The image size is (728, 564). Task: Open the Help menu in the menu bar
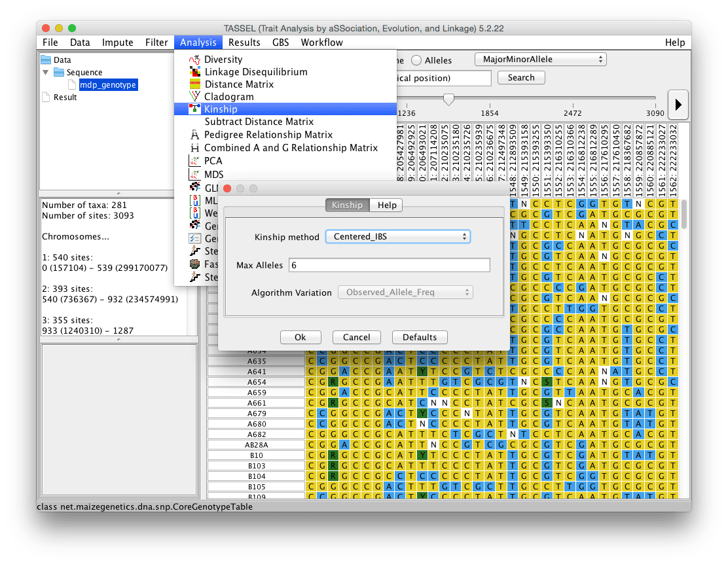[674, 43]
